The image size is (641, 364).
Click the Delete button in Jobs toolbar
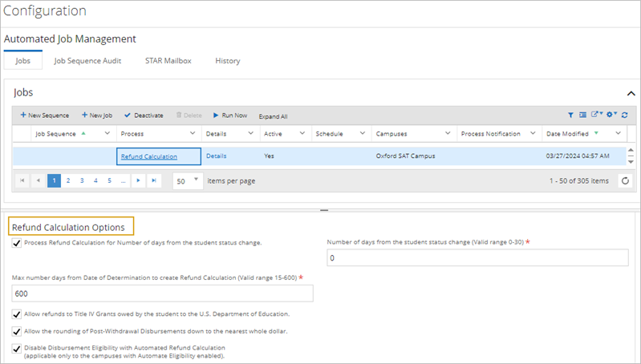(x=189, y=115)
